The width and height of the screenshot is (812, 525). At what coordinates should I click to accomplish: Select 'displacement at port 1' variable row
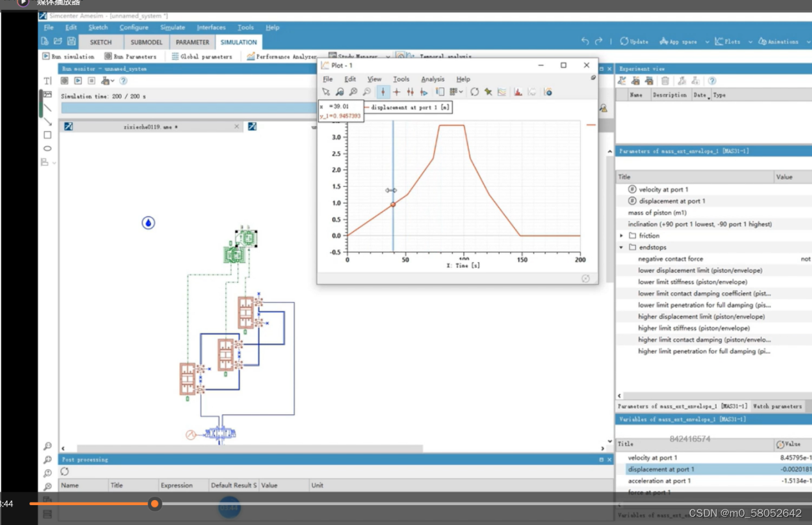tap(713, 469)
